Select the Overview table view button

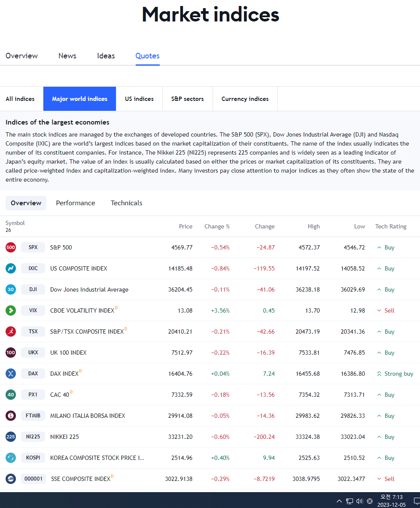click(x=26, y=203)
